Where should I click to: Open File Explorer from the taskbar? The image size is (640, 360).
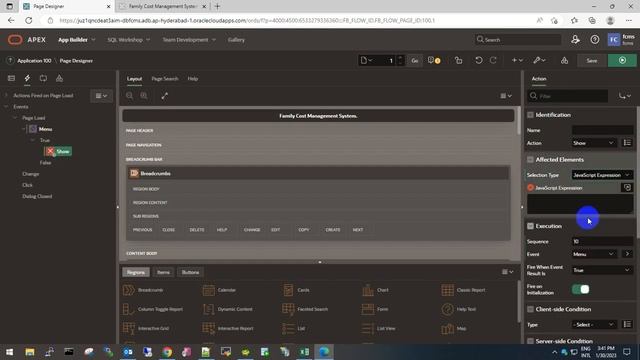[x=30, y=352]
